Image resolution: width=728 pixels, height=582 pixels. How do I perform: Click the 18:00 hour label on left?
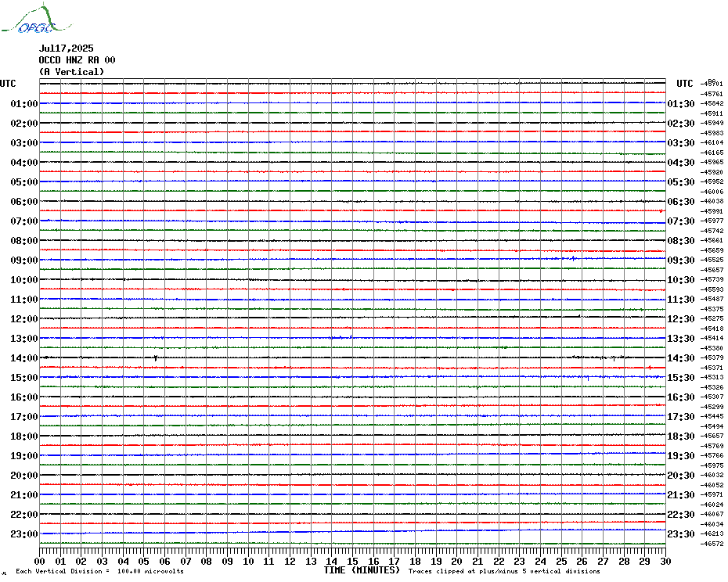click(24, 436)
